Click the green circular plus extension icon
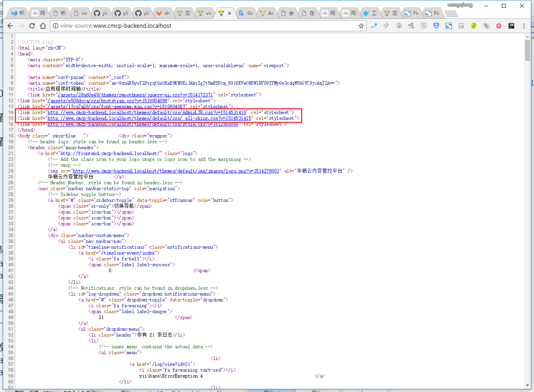This screenshot has width=534, height=392. coord(473,26)
